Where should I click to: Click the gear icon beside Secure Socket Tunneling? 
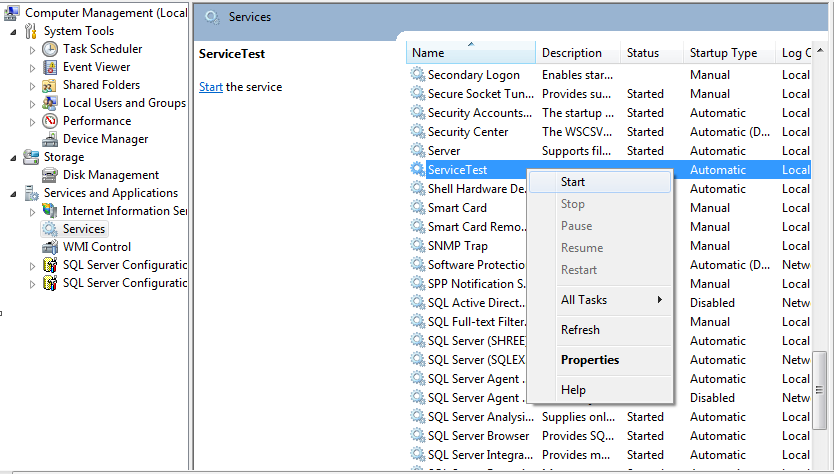[x=418, y=94]
